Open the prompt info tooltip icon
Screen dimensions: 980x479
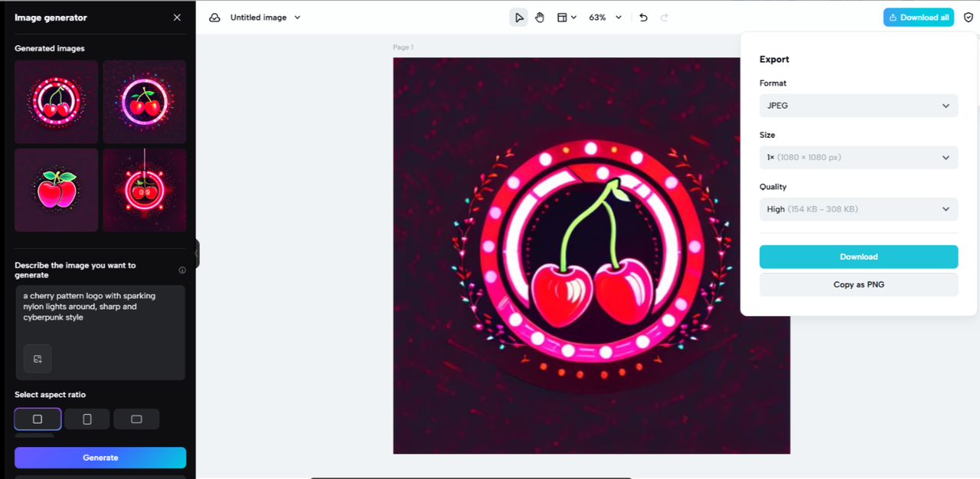pyautogui.click(x=181, y=269)
